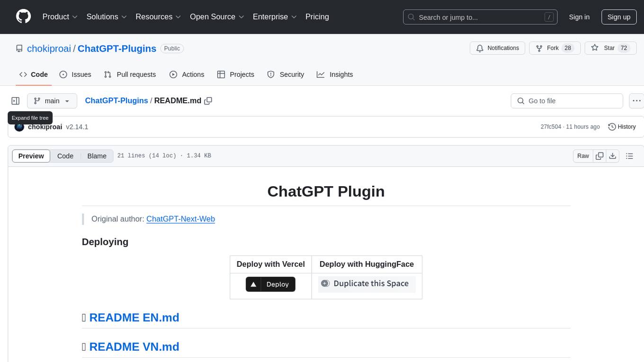Screen dimensions: 644x362
Task: Switch to the Insights tab
Action: pos(335,74)
